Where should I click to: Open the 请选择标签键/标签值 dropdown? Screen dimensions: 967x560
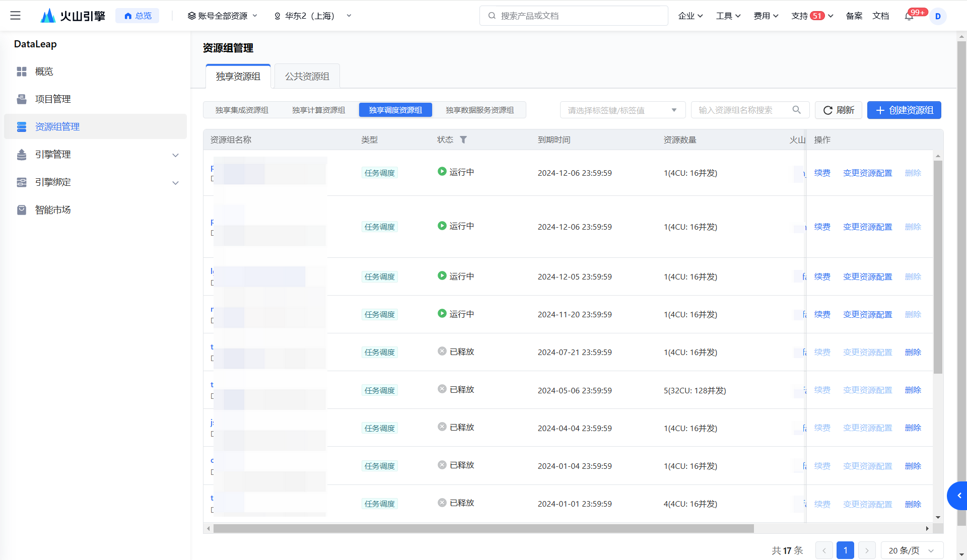tap(623, 110)
